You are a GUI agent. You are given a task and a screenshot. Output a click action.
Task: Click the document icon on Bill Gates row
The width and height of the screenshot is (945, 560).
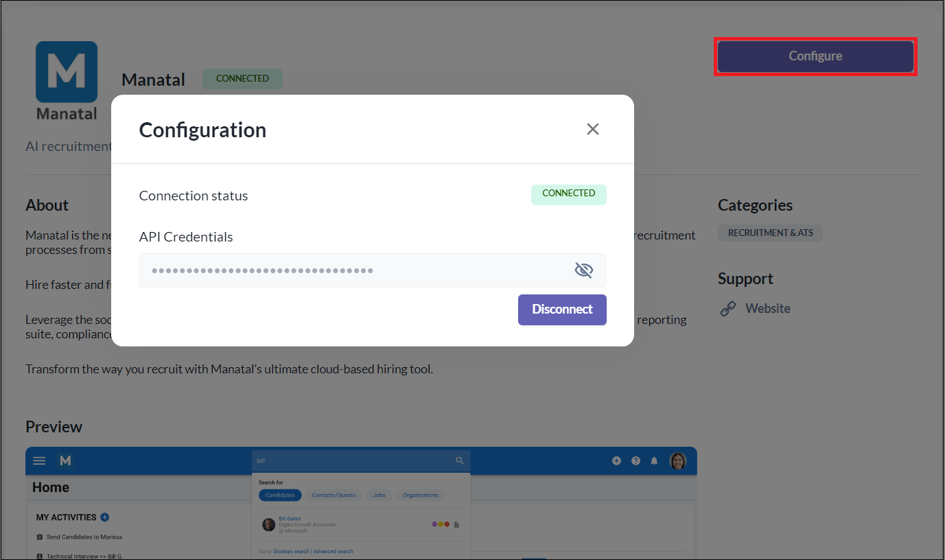tap(456, 525)
